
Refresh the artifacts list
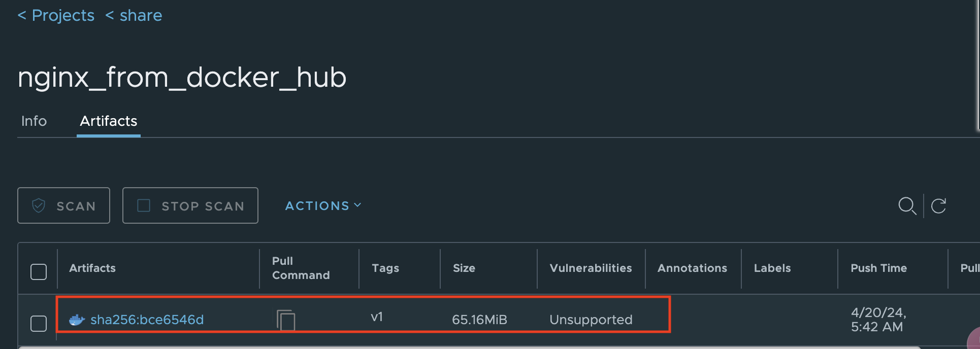[938, 206]
